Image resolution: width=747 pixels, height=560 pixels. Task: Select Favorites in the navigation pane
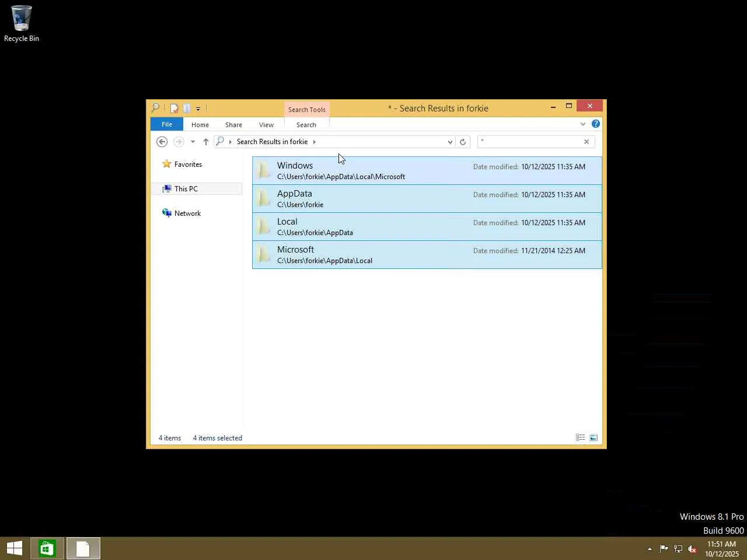[x=188, y=164]
